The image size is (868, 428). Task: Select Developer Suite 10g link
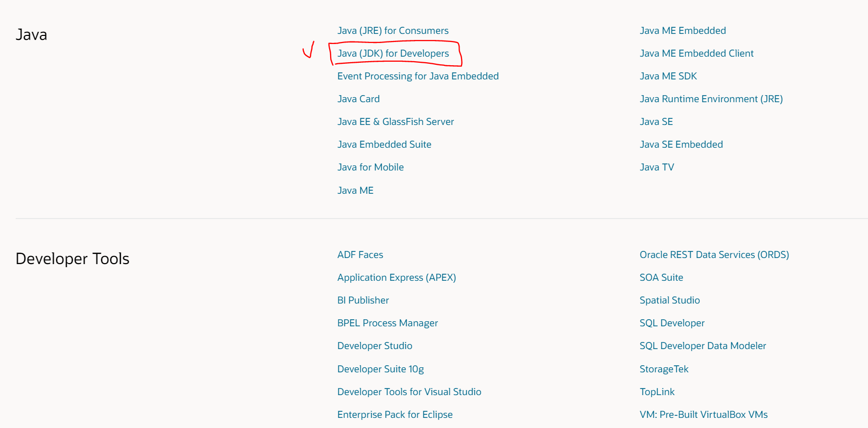[380, 369]
